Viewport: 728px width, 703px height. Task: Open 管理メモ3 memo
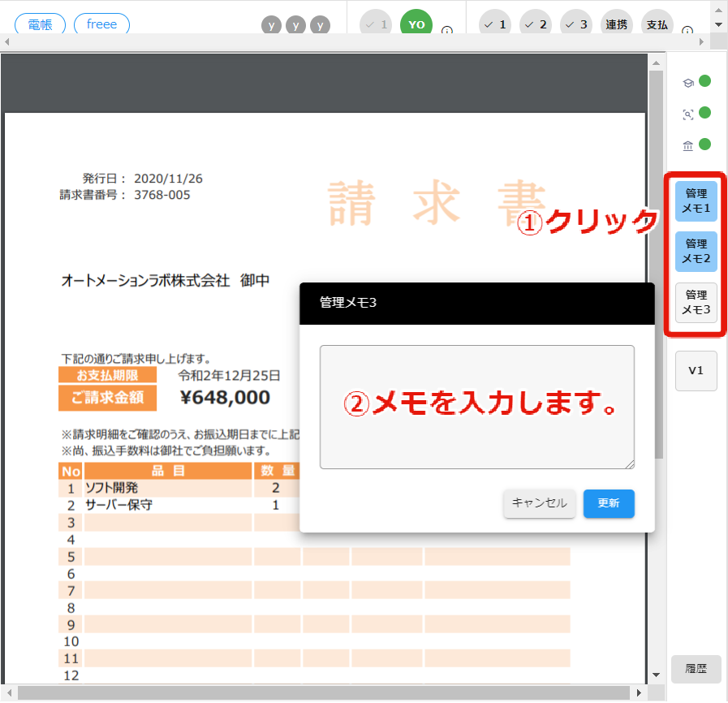tap(696, 302)
